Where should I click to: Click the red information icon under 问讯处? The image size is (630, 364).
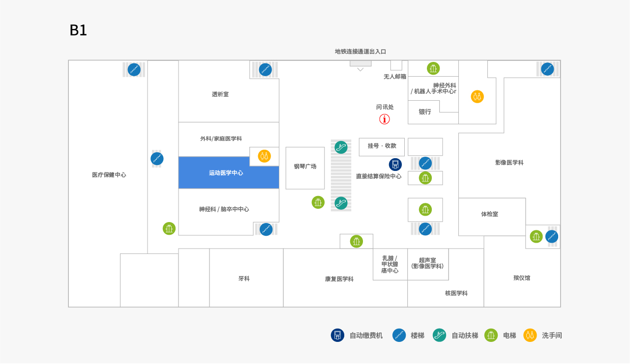(x=385, y=119)
